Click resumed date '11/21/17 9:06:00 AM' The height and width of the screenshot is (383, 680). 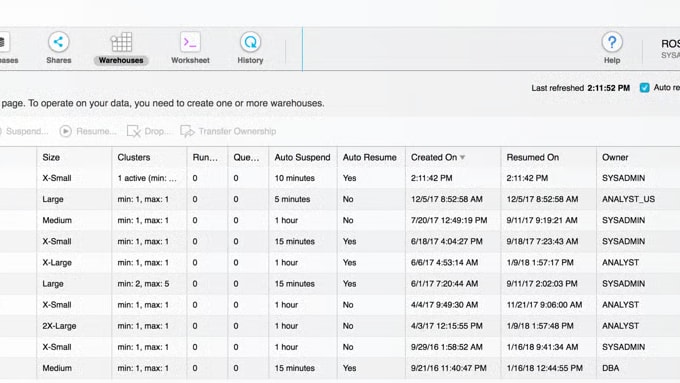544,305
